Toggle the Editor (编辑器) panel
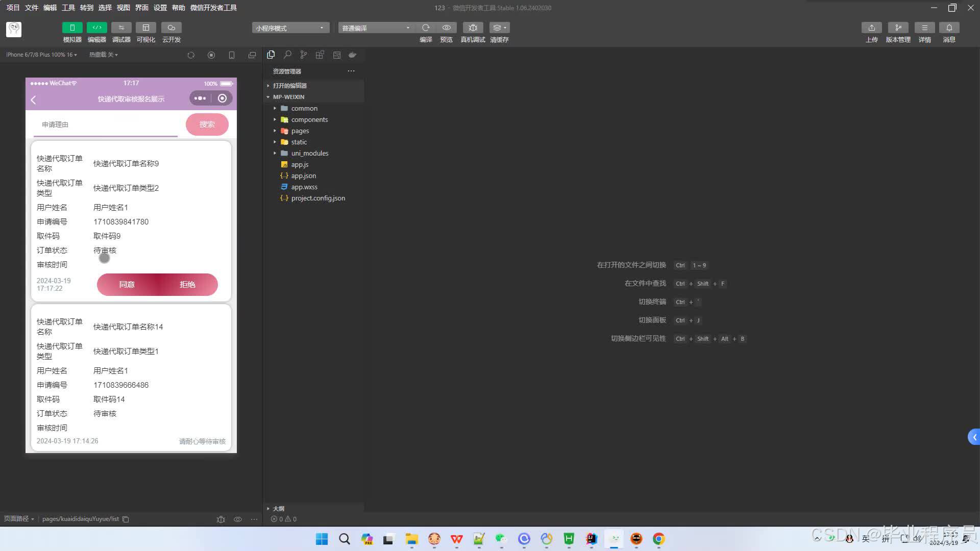Image resolution: width=980 pixels, height=551 pixels. [x=96, y=28]
